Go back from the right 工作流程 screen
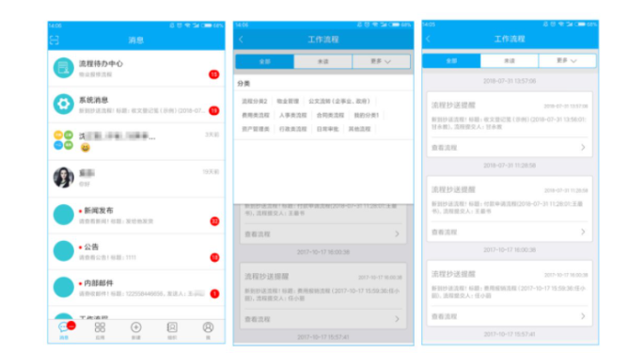 [x=428, y=39]
